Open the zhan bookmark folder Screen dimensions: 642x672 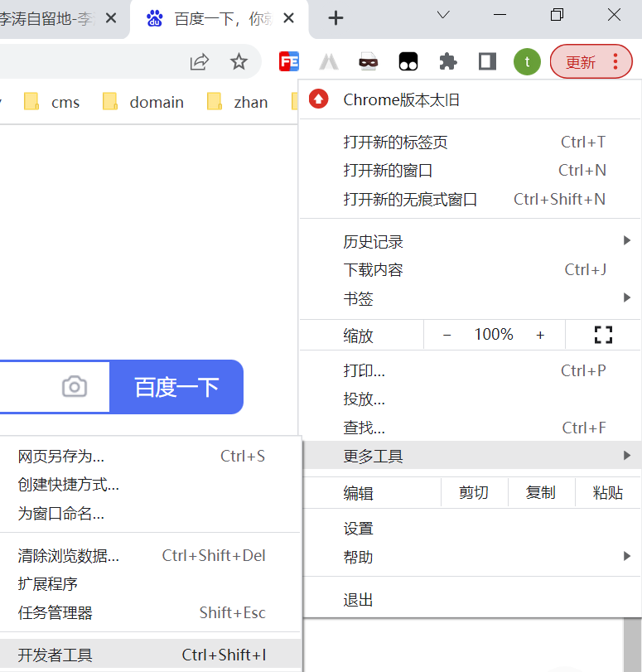237,102
